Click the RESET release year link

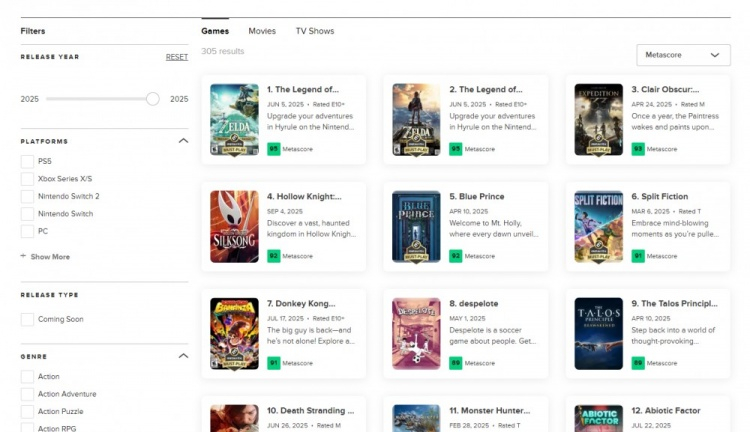click(x=177, y=57)
